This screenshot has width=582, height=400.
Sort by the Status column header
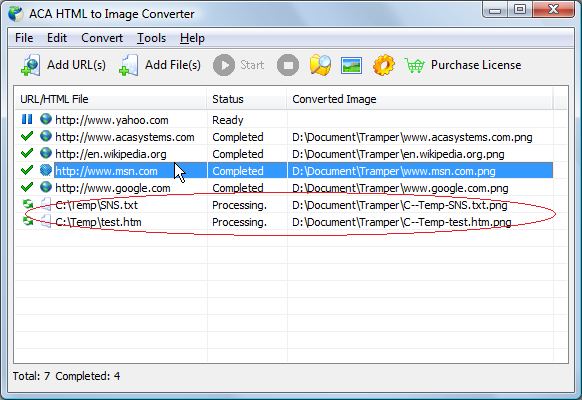pyautogui.click(x=246, y=99)
